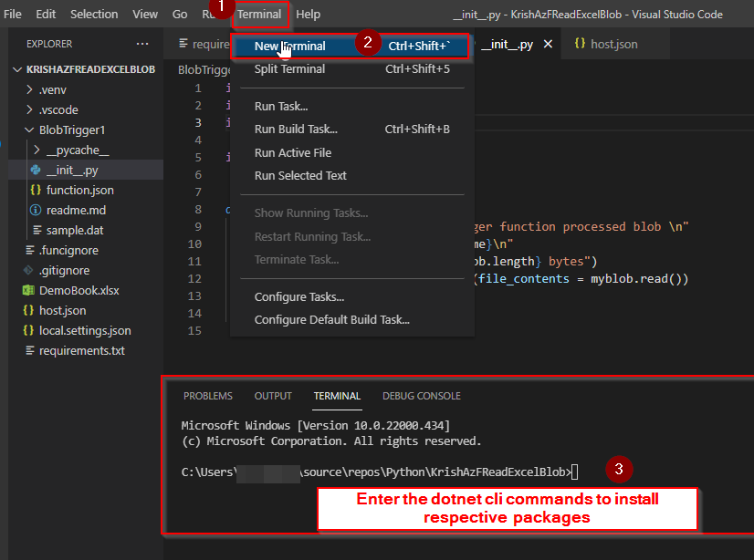Collapse the KRISHAZFREADEXCELBLOB root folder
Screen dimensions: 754x560
coord(17,69)
